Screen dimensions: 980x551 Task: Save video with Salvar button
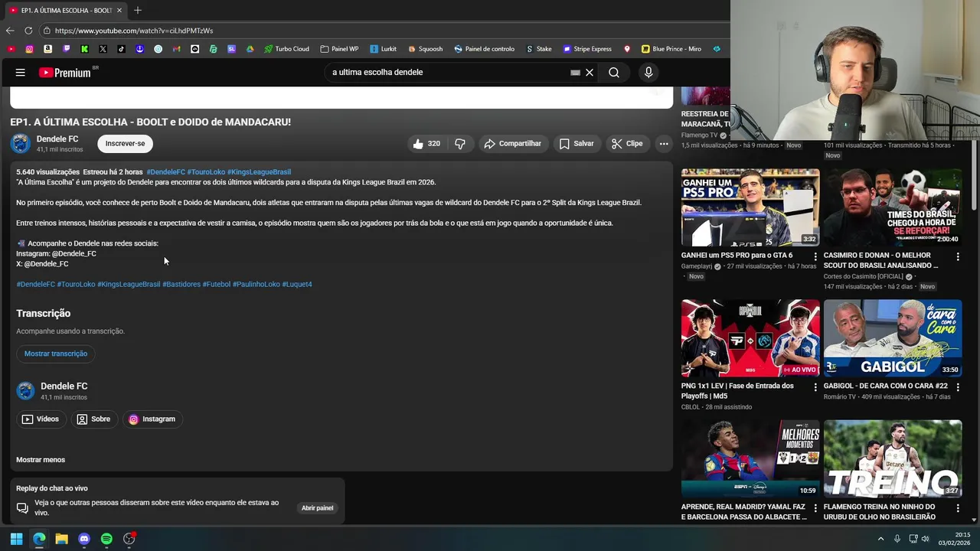tap(576, 144)
